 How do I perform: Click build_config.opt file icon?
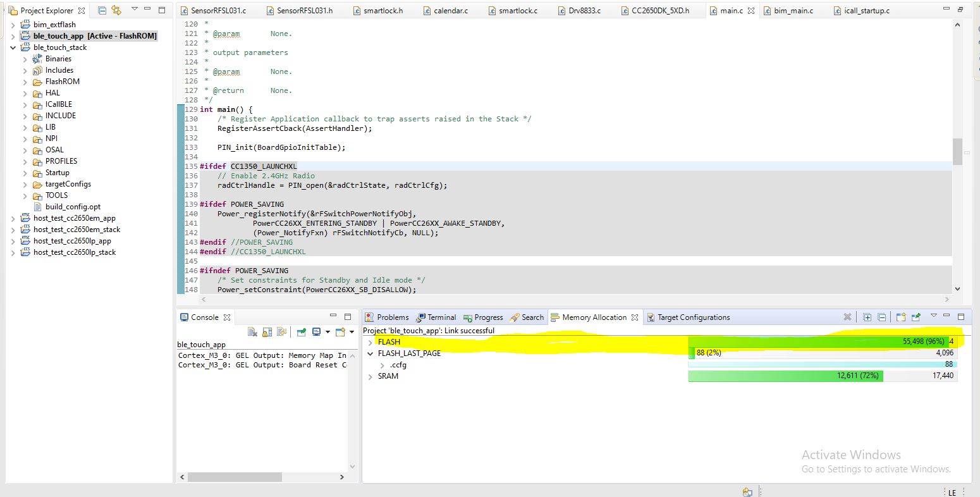(x=37, y=207)
